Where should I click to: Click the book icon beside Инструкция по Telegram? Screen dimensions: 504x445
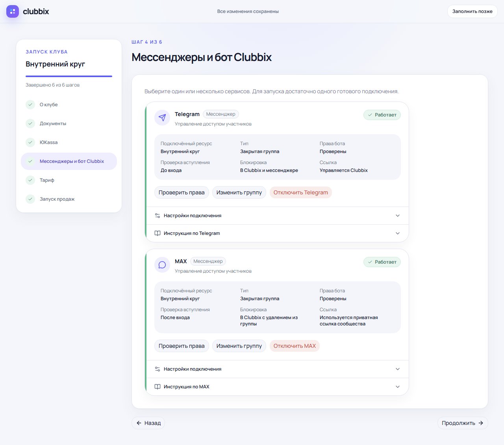(157, 233)
